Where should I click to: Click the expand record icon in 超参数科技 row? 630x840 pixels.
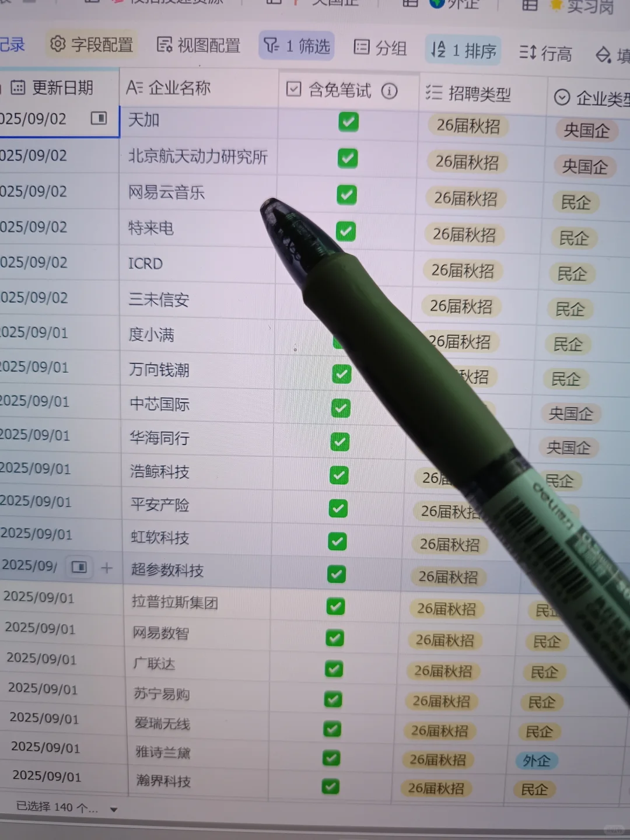[79, 567]
